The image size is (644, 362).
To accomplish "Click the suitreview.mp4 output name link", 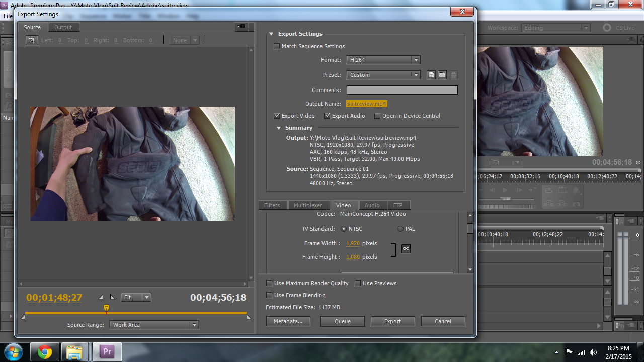I will (367, 104).
